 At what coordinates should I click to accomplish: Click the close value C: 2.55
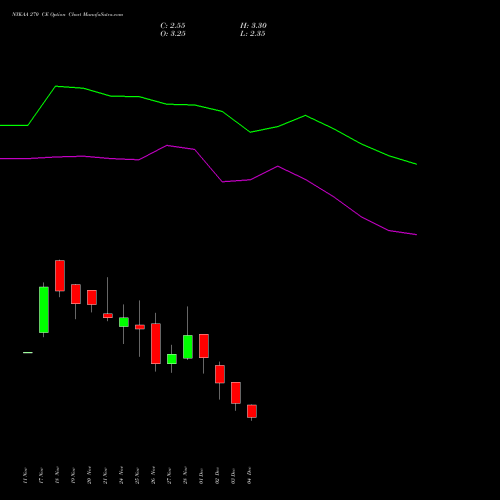click(x=173, y=26)
